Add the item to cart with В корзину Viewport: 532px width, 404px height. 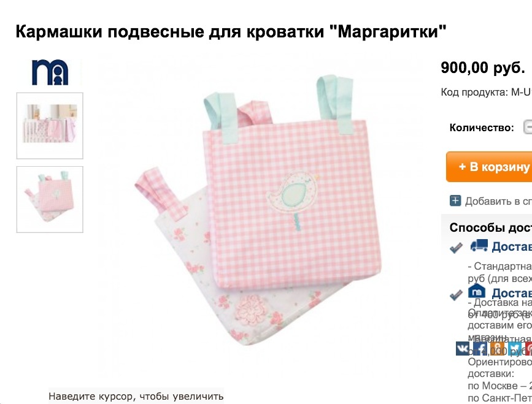pyautogui.click(x=489, y=166)
